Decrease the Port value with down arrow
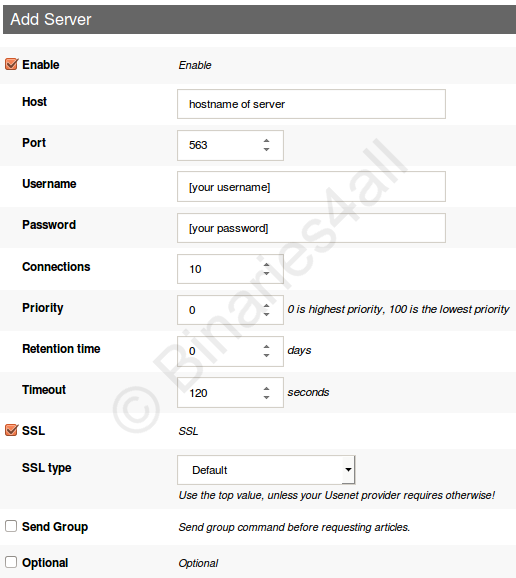Image resolution: width=516 pixels, height=578 pixels. 266,149
